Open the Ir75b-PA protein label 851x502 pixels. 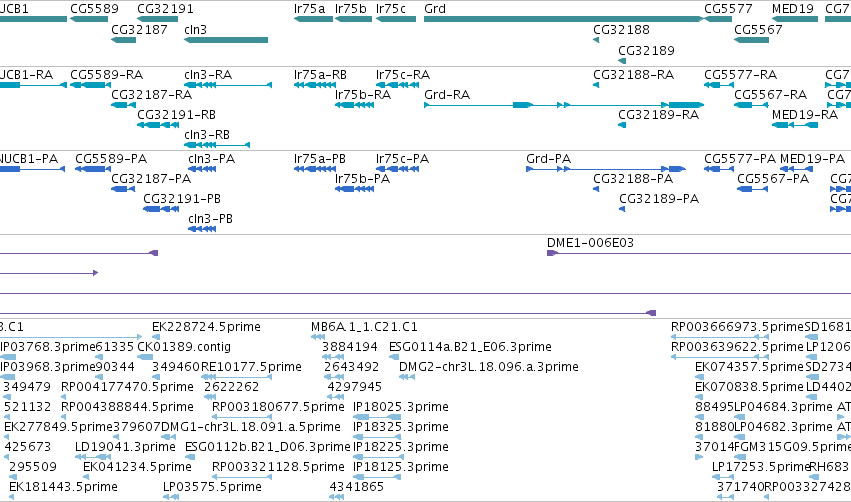pos(363,179)
